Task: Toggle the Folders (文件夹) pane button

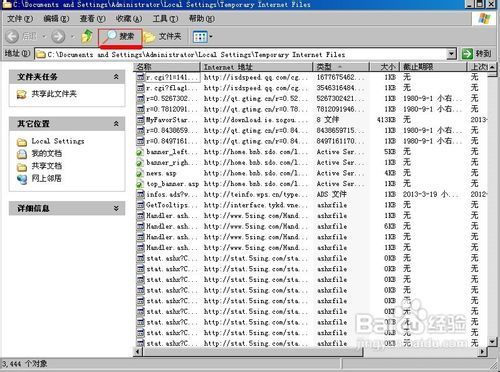Action: click(163, 36)
